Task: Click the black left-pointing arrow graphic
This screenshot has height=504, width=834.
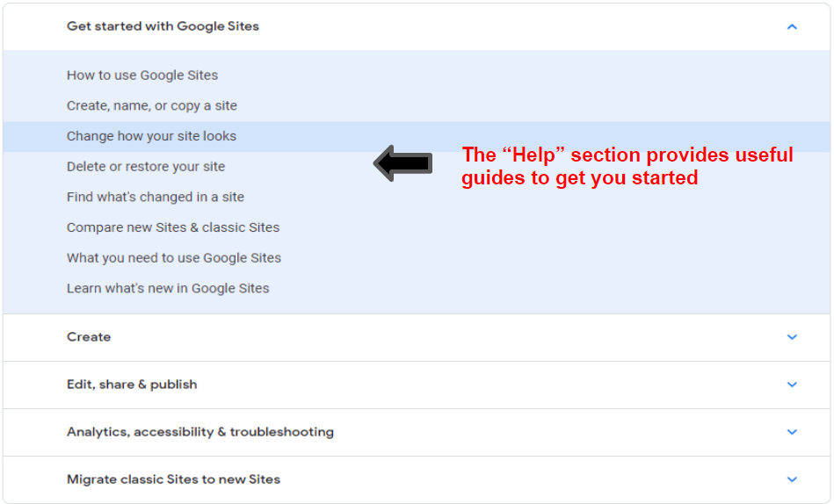Action: tap(402, 163)
